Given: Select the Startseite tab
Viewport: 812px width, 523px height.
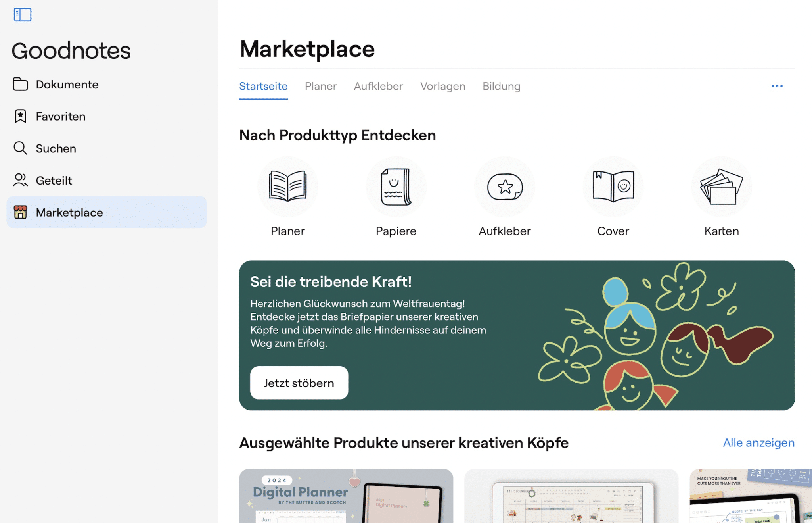Looking at the screenshot, I should [x=263, y=86].
